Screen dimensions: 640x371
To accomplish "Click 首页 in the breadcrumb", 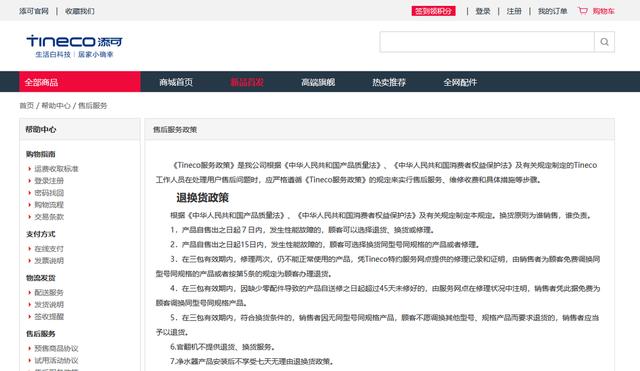I will click(27, 105).
